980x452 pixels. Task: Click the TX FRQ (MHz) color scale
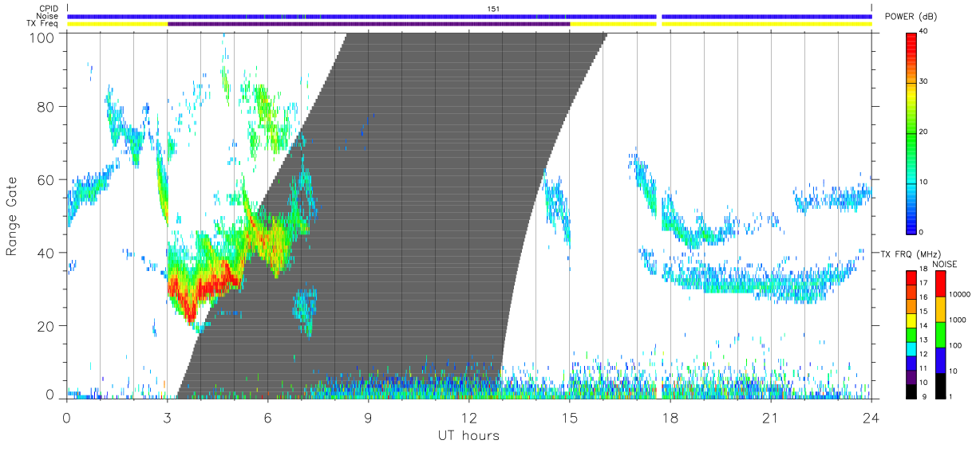point(912,333)
